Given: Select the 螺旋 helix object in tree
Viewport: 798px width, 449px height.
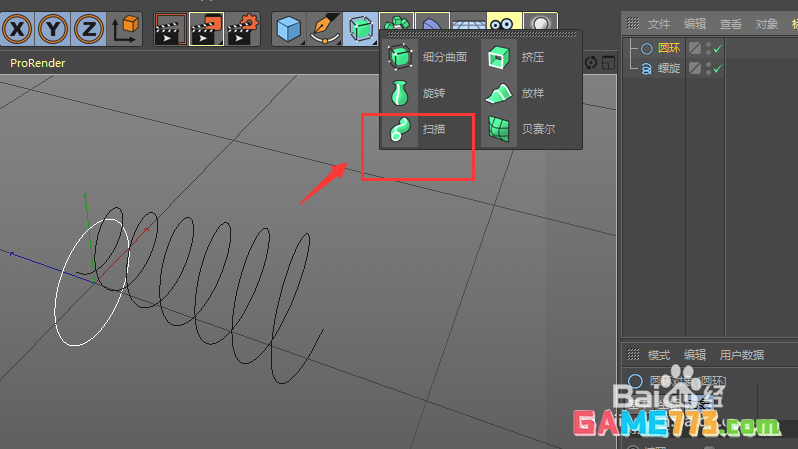Looking at the screenshot, I should (669, 68).
